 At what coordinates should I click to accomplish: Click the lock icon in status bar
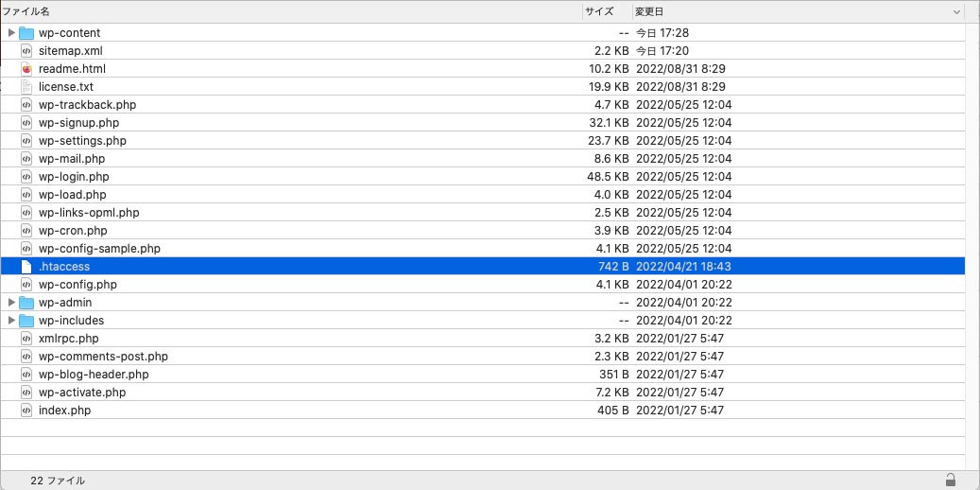(950, 480)
